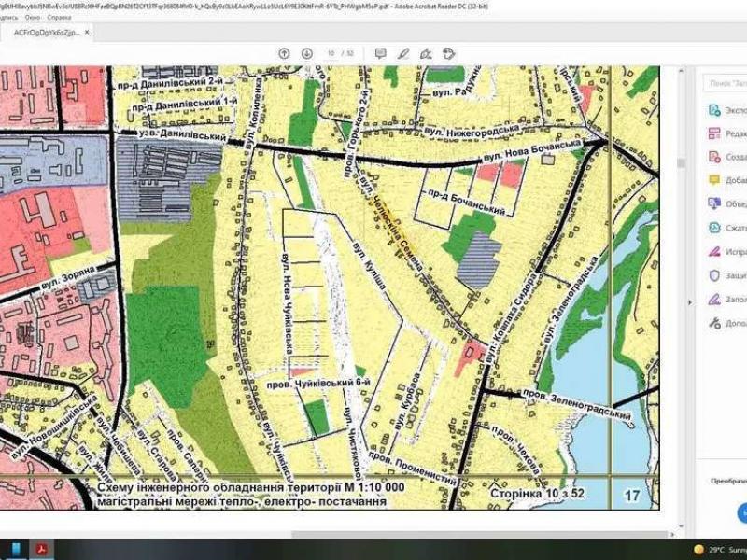Go to previous page using up arrow

point(284,53)
